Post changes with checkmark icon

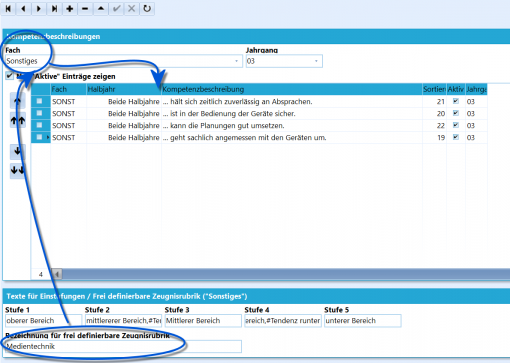click(x=116, y=8)
